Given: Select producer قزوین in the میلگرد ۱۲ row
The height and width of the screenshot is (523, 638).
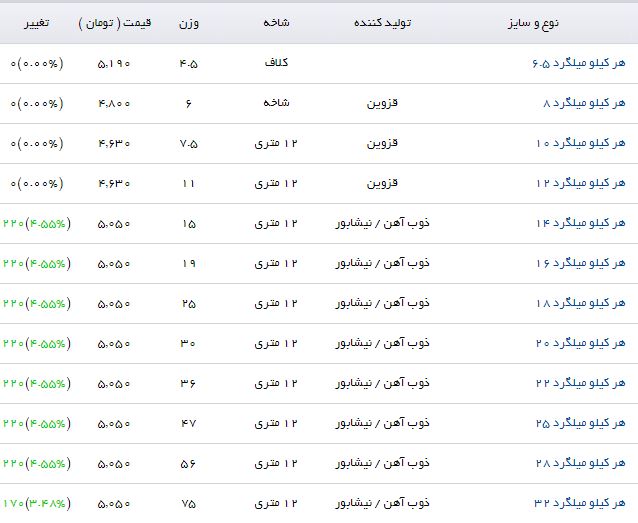Looking at the screenshot, I should click(x=382, y=183).
